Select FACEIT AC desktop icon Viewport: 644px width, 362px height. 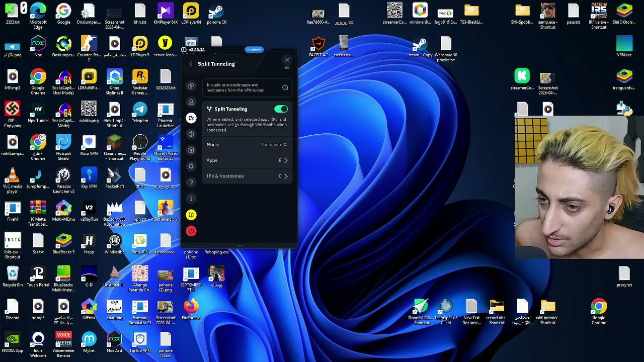tap(318, 46)
